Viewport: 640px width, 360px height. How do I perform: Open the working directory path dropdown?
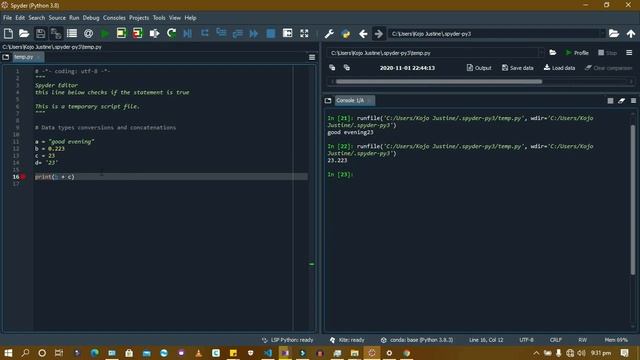(x=602, y=33)
